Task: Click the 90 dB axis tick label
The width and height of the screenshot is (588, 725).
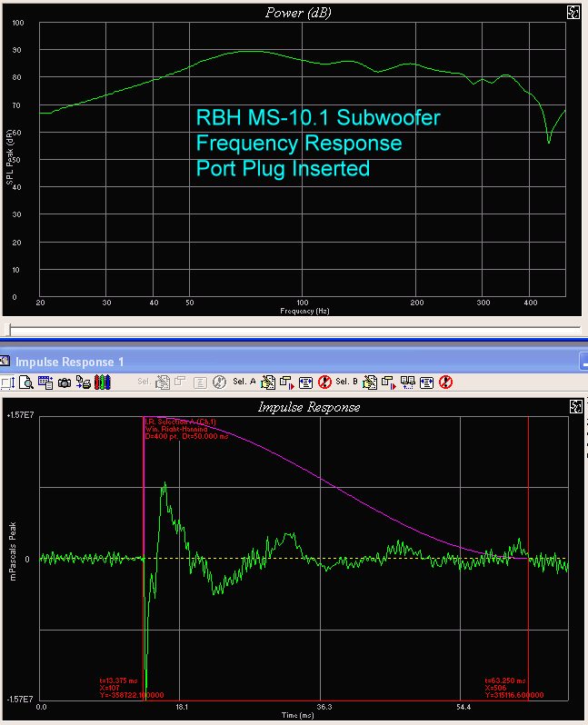Action: click(x=16, y=50)
